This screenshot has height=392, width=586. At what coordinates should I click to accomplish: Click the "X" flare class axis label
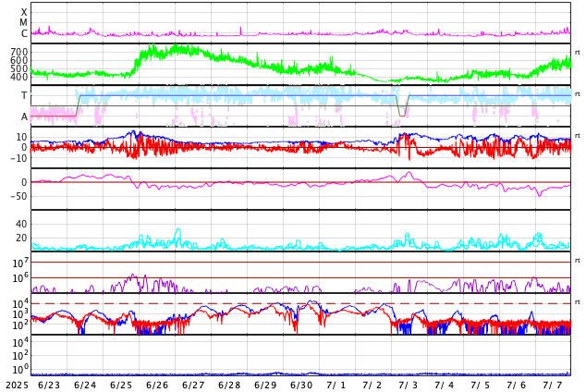[x=24, y=12]
